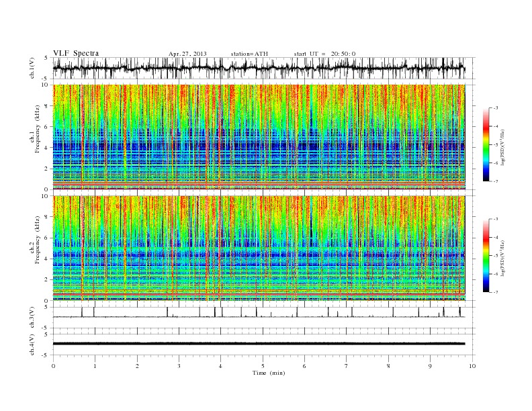This screenshot has height=411, width=532.
Task: Click the time axis tick label "3"
Action: (179, 366)
